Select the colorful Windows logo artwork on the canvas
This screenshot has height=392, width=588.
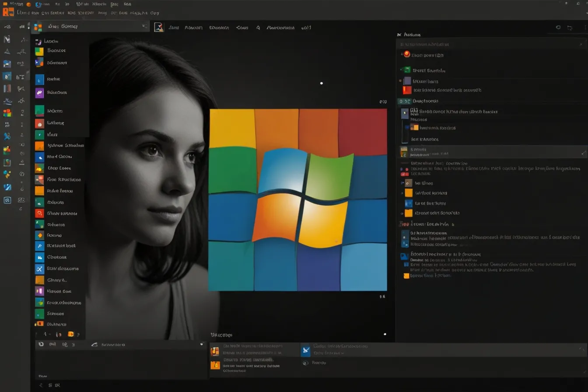click(298, 200)
